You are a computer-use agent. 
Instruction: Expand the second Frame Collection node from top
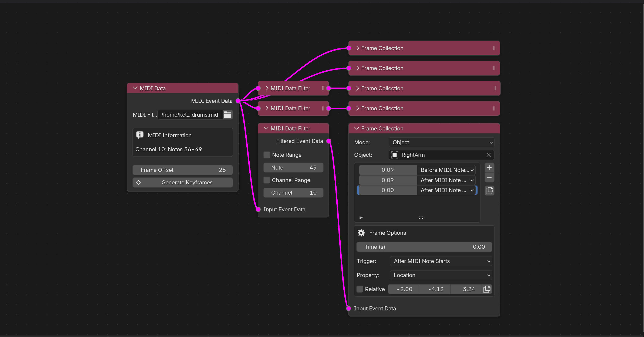click(x=357, y=68)
